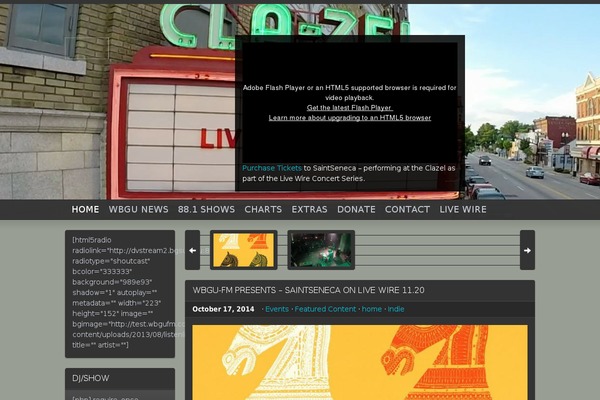Open WBGU NEWS in navigation bar

coord(139,209)
